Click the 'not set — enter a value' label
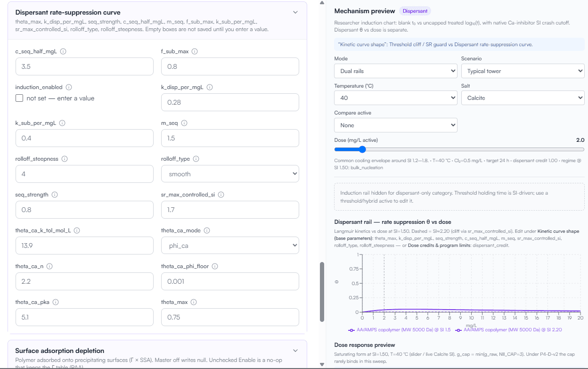The width and height of the screenshot is (588, 369). point(60,98)
